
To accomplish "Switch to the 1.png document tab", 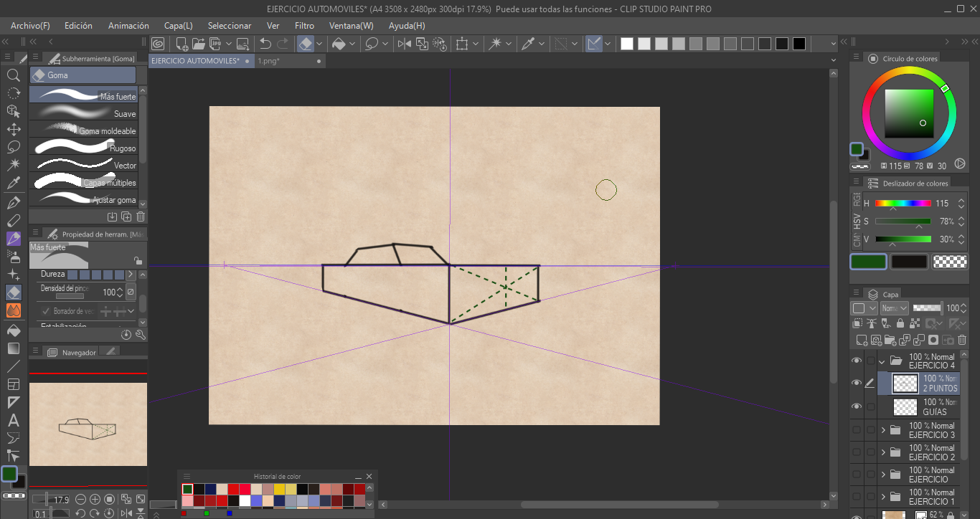I will click(269, 61).
